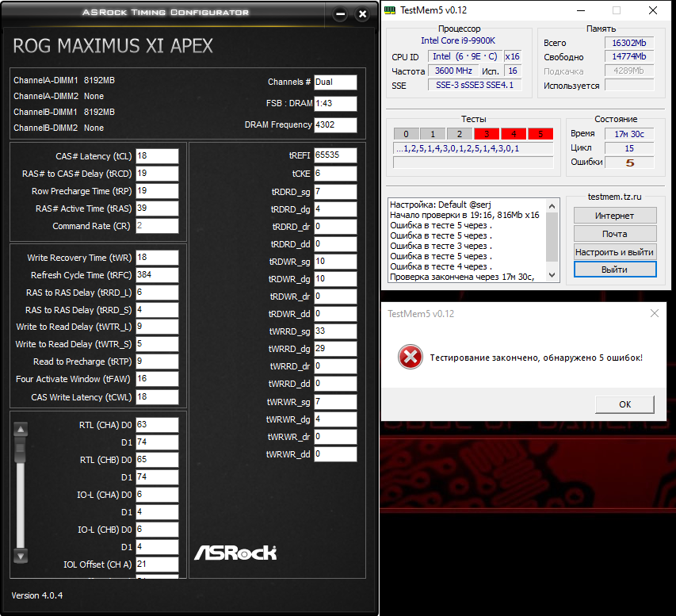
Task: Click the Command Rate (CR) field
Action: coord(157,226)
